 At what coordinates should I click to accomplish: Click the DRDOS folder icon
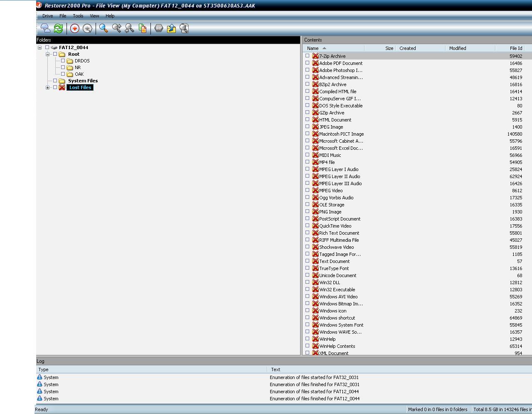click(x=70, y=61)
